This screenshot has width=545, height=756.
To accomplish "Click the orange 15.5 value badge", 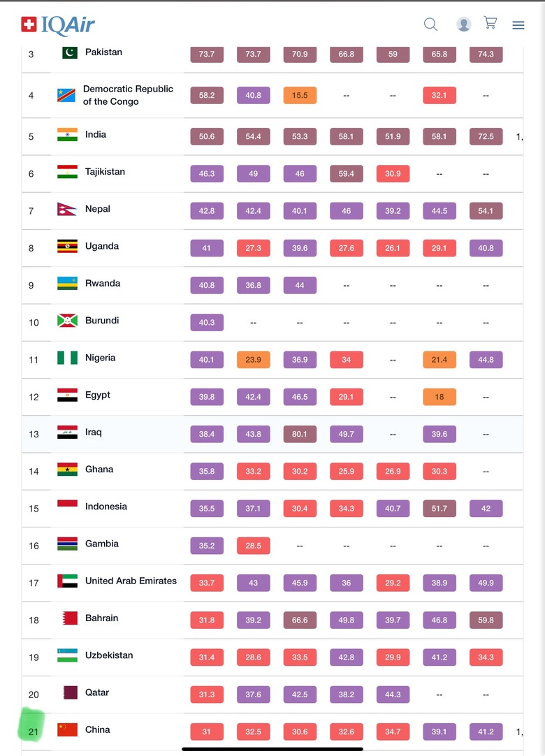I will click(x=300, y=95).
